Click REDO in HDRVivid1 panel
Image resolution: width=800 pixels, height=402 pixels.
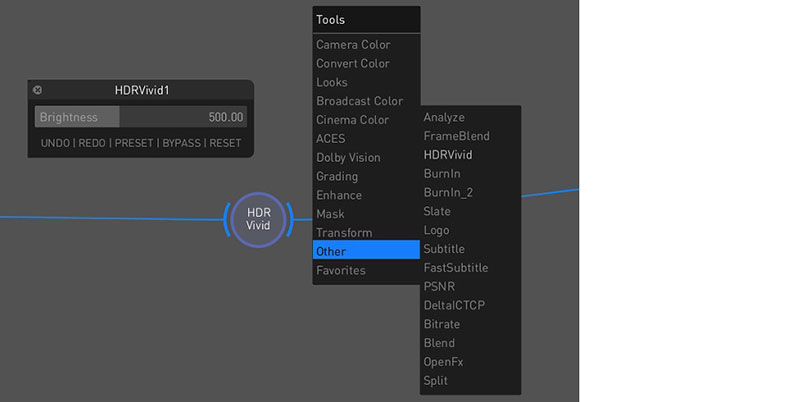tap(91, 143)
